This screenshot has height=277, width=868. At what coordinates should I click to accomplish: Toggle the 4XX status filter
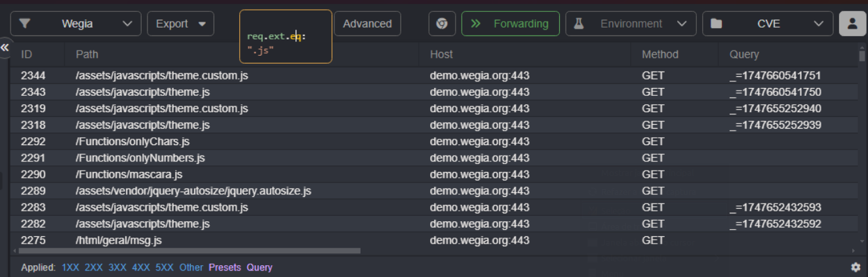tap(141, 267)
